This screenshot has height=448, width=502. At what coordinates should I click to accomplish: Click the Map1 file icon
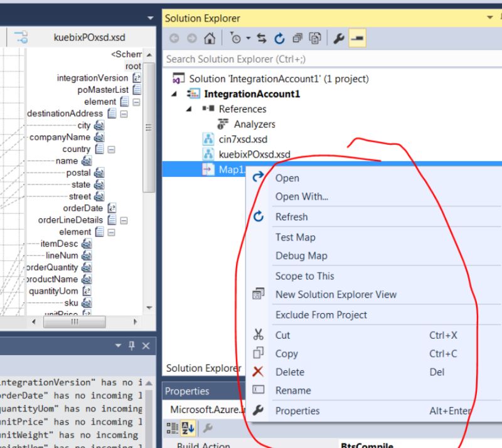[208, 169]
